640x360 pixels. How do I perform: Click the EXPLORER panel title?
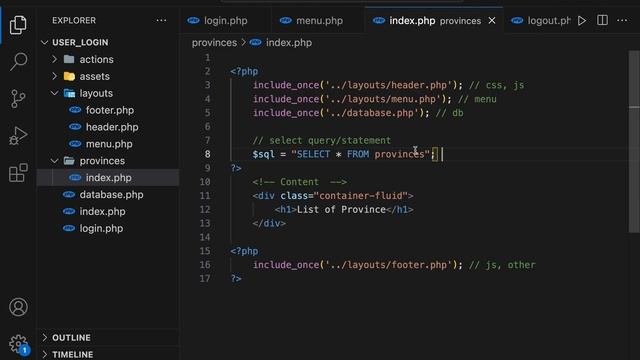[x=74, y=20]
